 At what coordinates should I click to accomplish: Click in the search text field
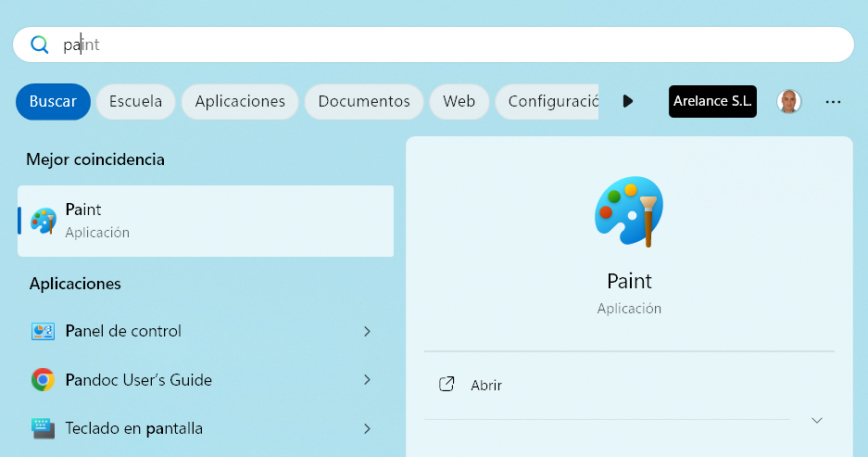click(x=445, y=44)
